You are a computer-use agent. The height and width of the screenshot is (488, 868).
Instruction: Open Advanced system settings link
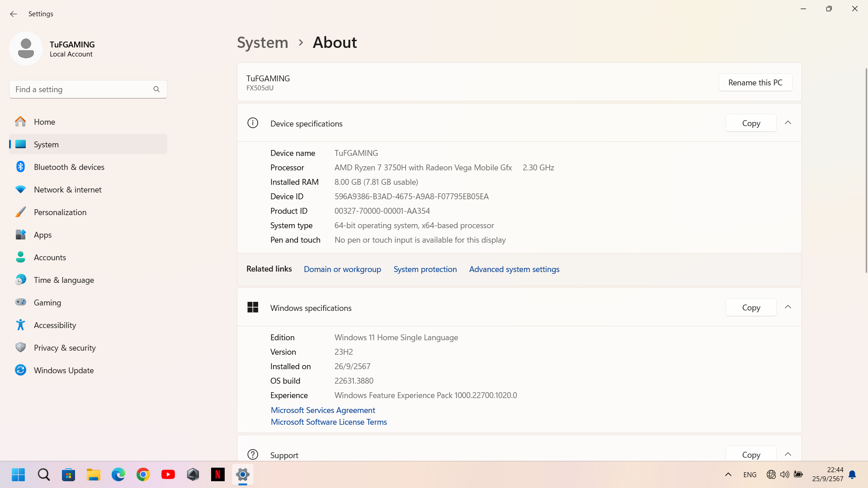(x=514, y=269)
